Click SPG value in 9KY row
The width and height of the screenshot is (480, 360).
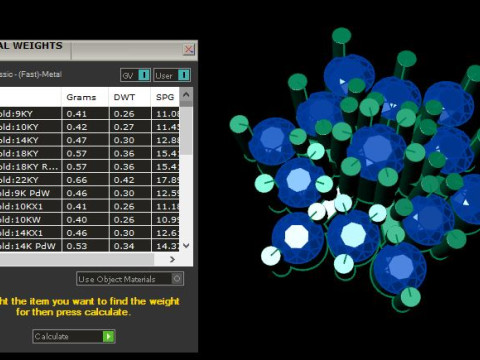click(168, 114)
